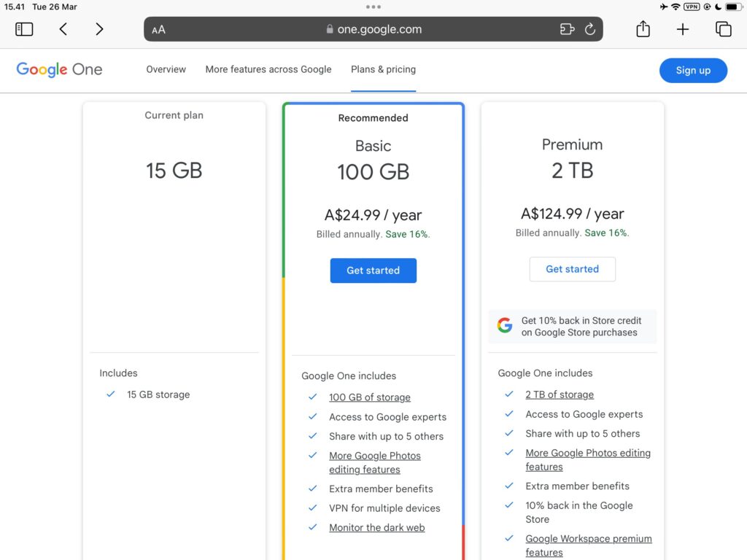Click Basic Extra member benefits item
747x560 pixels.
381,489
